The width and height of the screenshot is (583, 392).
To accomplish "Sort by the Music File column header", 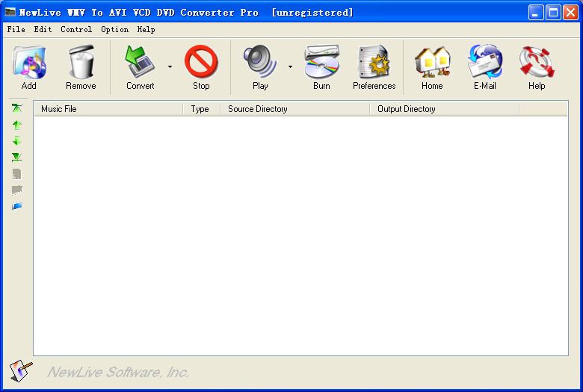I will click(x=108, y=109).
